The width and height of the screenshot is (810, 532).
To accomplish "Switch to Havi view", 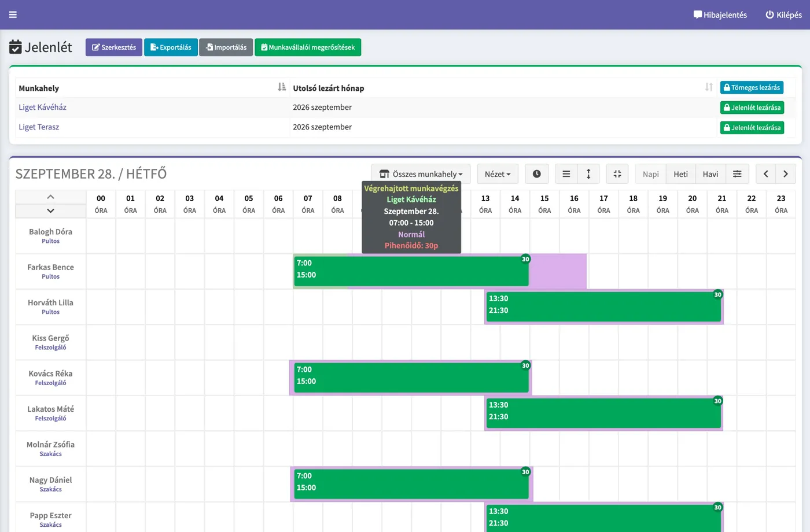I will pos(710,174).
